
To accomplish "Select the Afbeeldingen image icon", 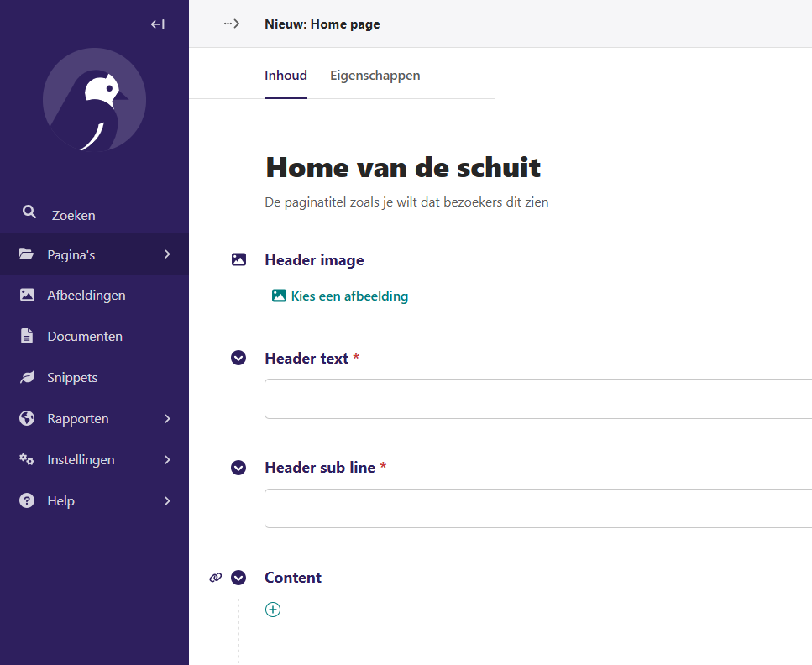I will (27, 295).
